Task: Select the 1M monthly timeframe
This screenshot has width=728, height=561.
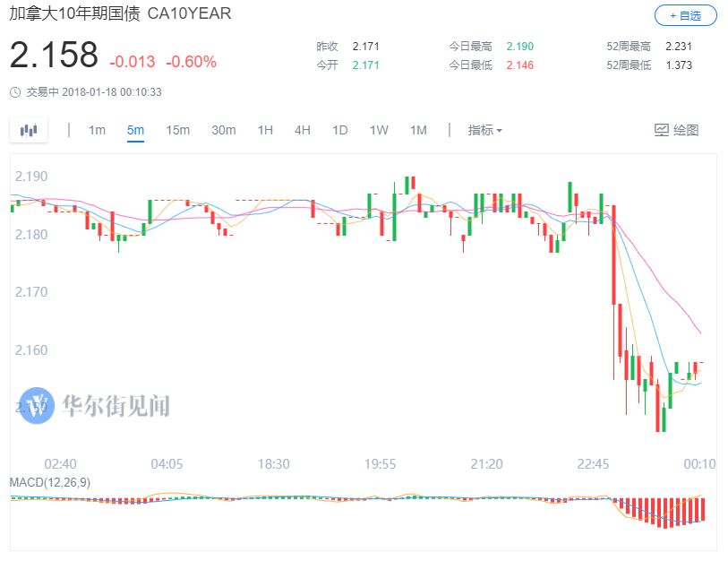Action: (x=418, y=130)
